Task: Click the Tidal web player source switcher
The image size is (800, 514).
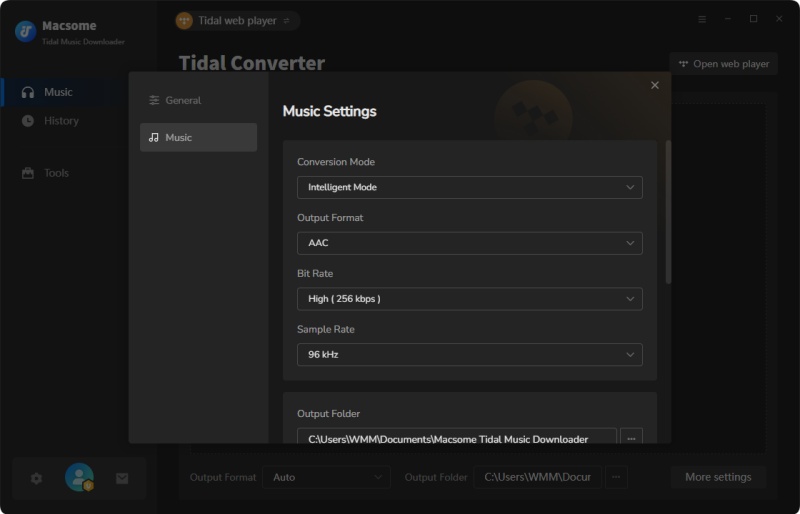Action: pos(236,20)
